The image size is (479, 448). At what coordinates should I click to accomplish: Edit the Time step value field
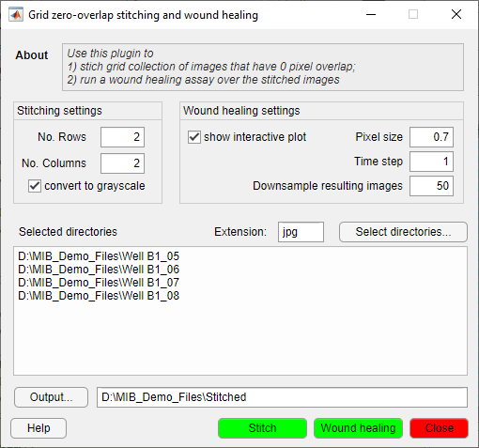(431, 162)
